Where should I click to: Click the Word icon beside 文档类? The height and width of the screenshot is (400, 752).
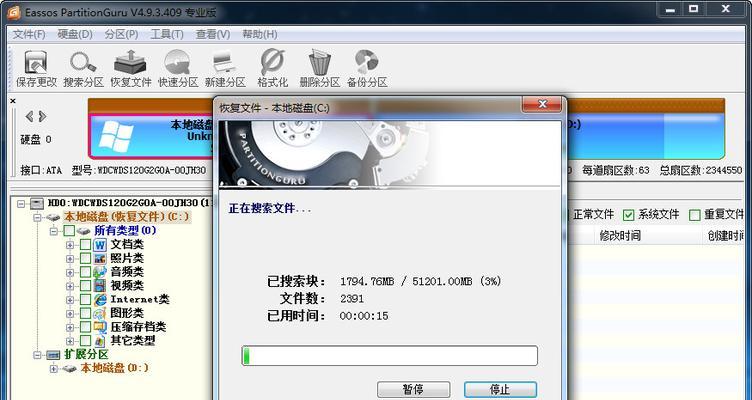pos(100,245)
